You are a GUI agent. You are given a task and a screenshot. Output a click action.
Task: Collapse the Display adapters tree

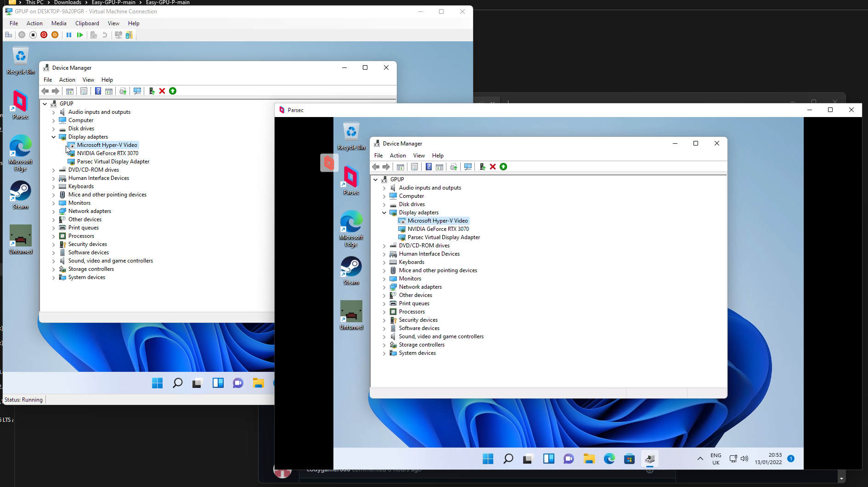pyautogui.click(x=384, y=213)
